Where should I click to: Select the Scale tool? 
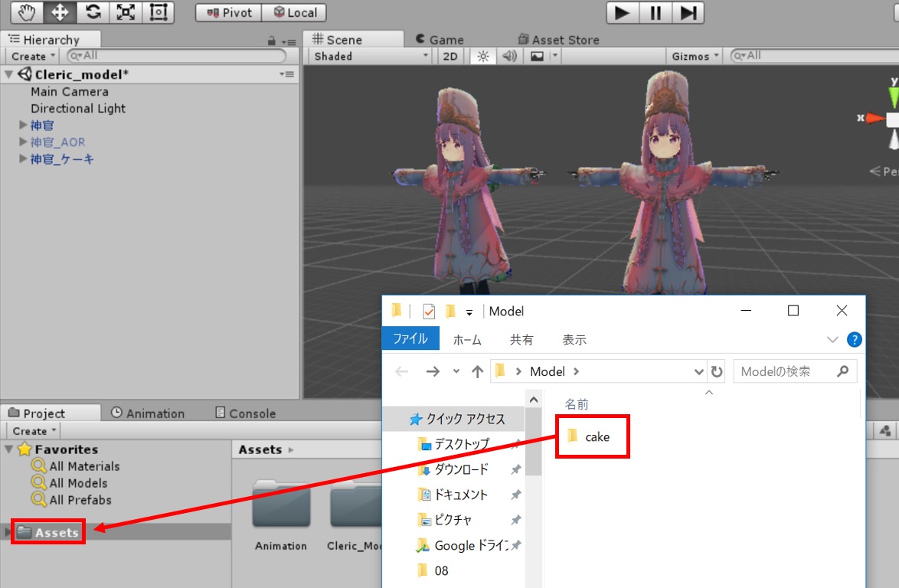pos(126,12)
